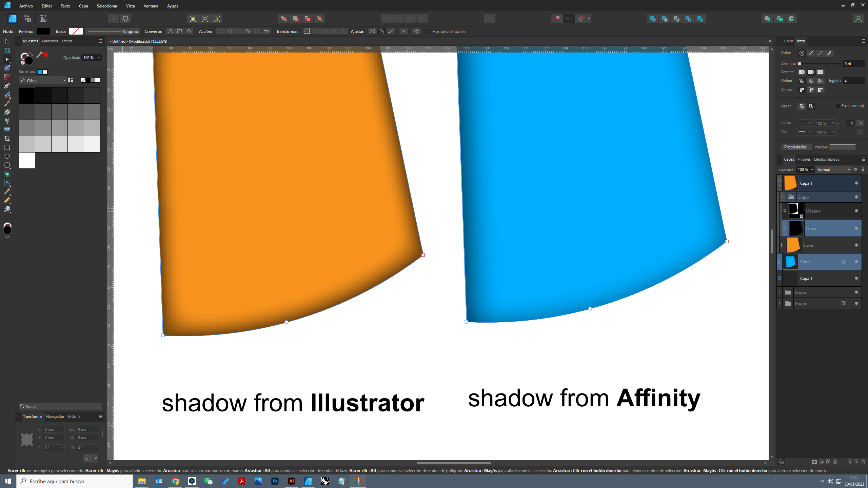Open the Capa menu
This screenshot has width=868, height=488.
[83, 6]
